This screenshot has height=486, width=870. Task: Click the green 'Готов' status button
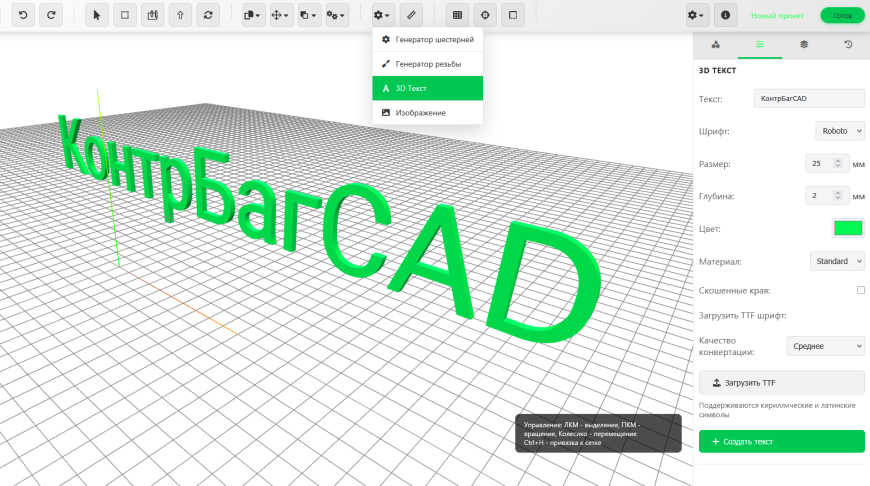pos(842,16)
